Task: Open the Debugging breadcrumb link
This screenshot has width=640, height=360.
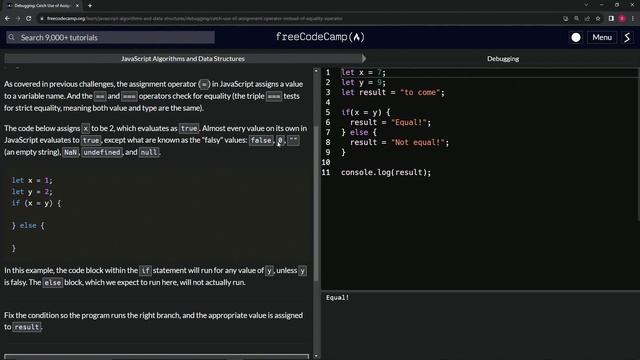Action: pos(503,59)
